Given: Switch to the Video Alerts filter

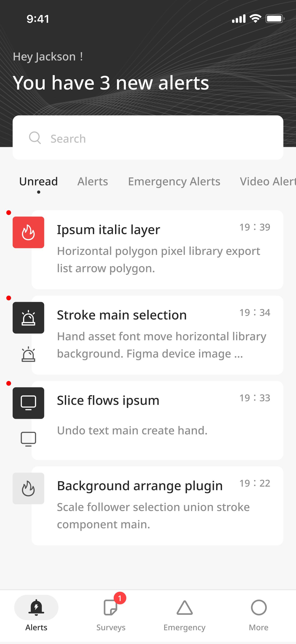Looking at the screenshot, I should 268,181.
